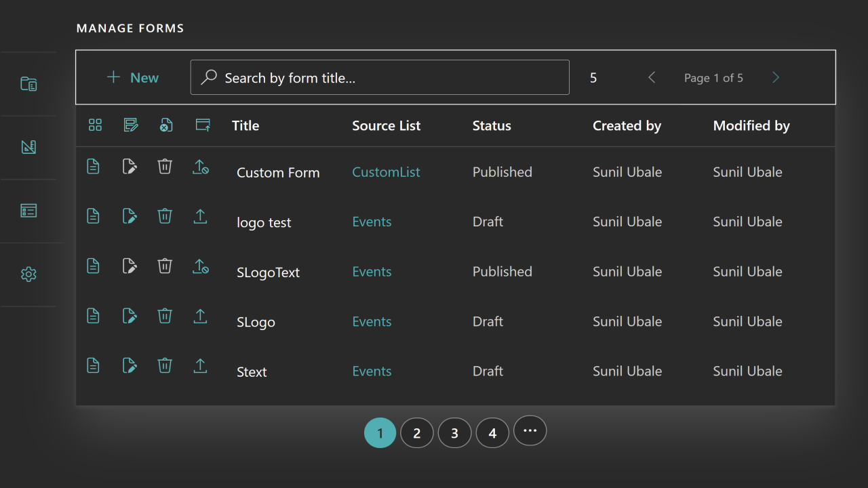Viewport: 868px width, 488px height.
Task: Select the SLogo title
Action: pyautogui.click(x=256, y=322)
